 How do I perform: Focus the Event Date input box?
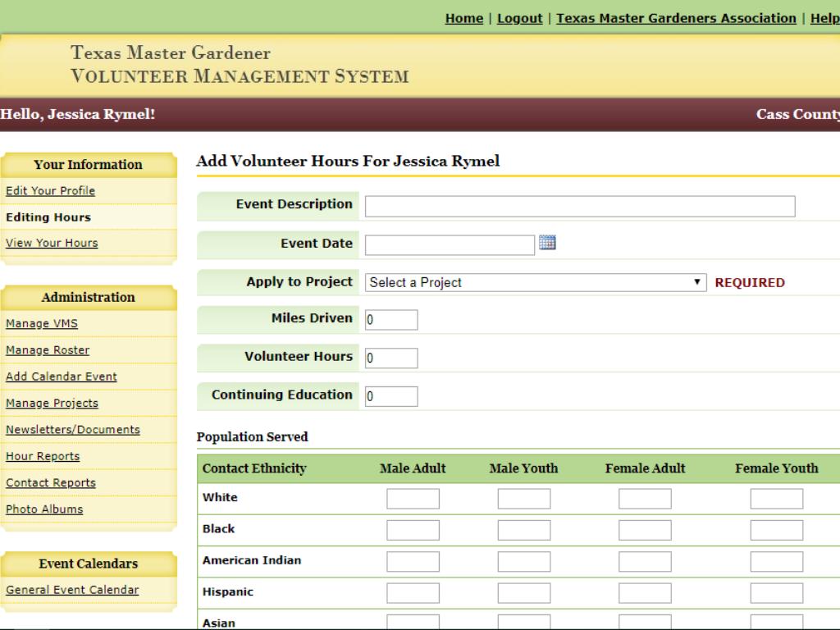click(450, 244)
